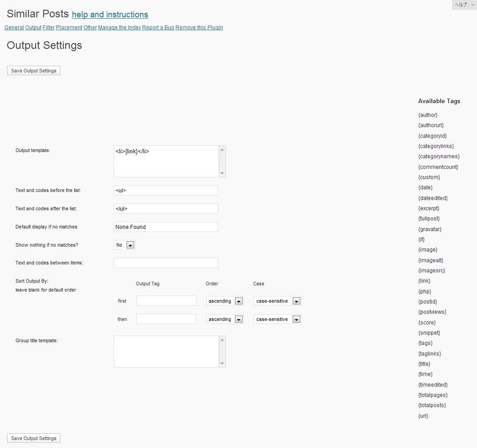This screenshot has width=477, height=448.
Task: Switch to the General settings tab
Action: click(14, 28)
